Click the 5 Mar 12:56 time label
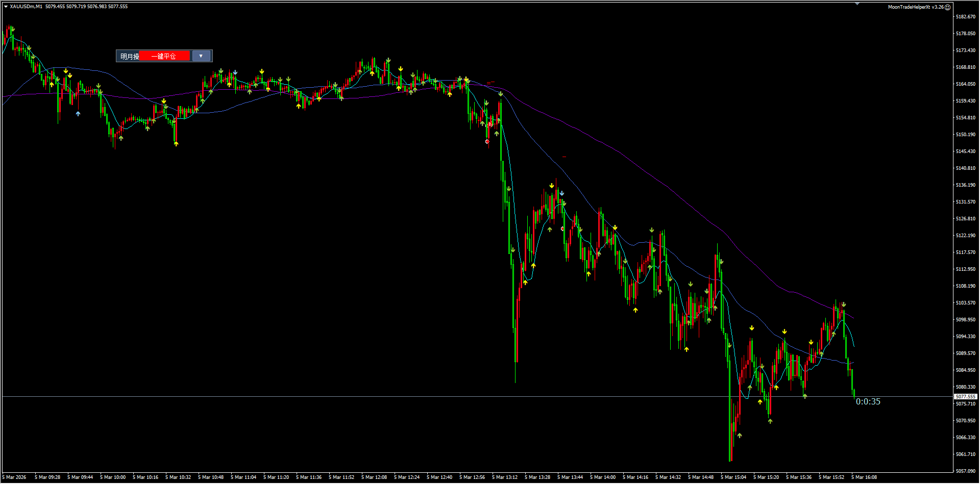Image resolution: width=980 pixels, height=484 pixels. coord(472,477)
